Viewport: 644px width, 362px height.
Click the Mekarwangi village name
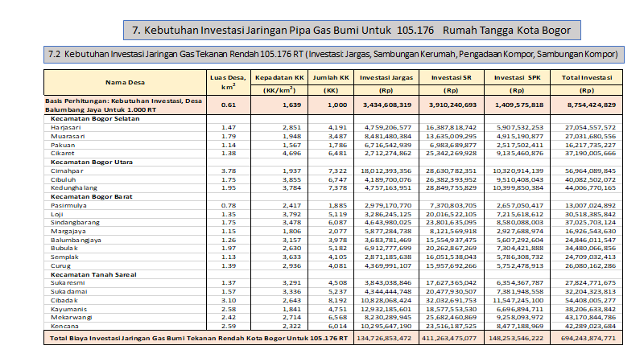72,317
